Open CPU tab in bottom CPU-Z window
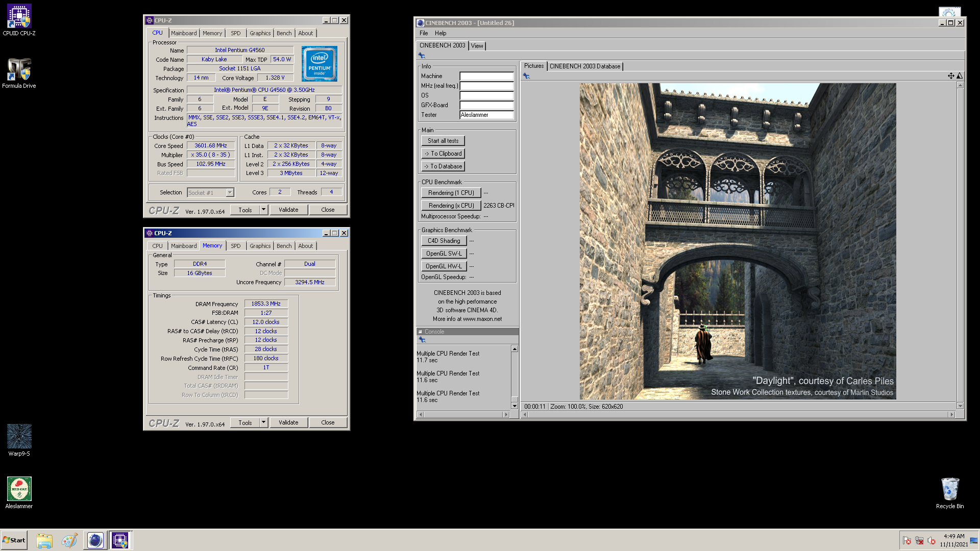Screen dimensions: 980x551 [157, 246]
